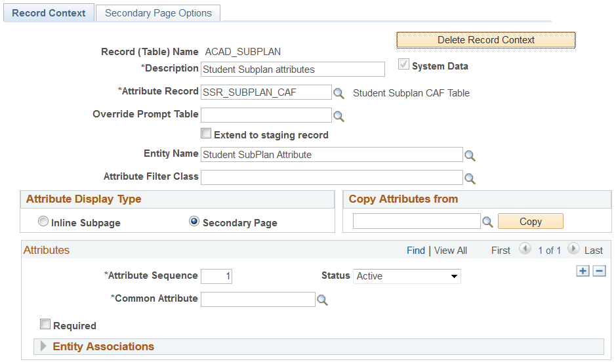This screenshot has height=364, width=616.
Task: Expand Entity Associations section
Action: [44, 346]
